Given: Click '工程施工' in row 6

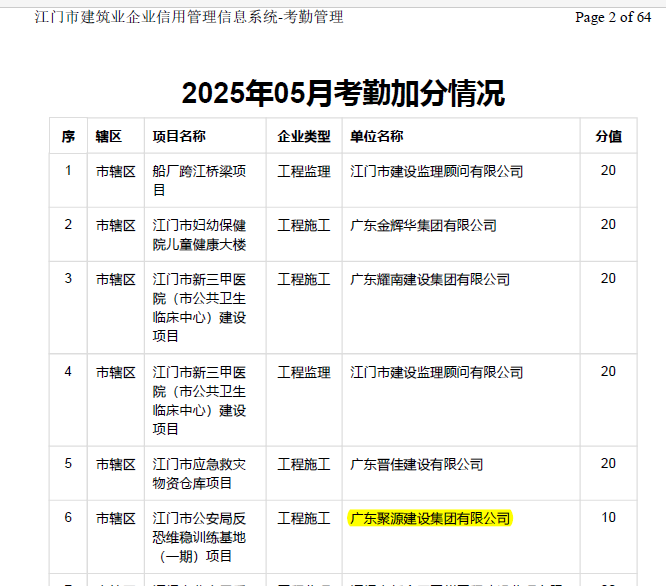Looking at the screenshot, I should tap(304, 518).
